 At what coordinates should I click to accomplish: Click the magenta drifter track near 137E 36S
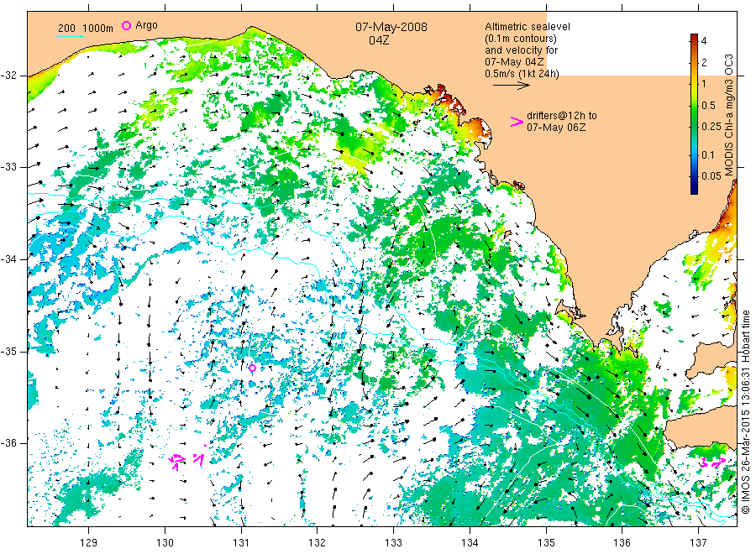click(713, 463)
